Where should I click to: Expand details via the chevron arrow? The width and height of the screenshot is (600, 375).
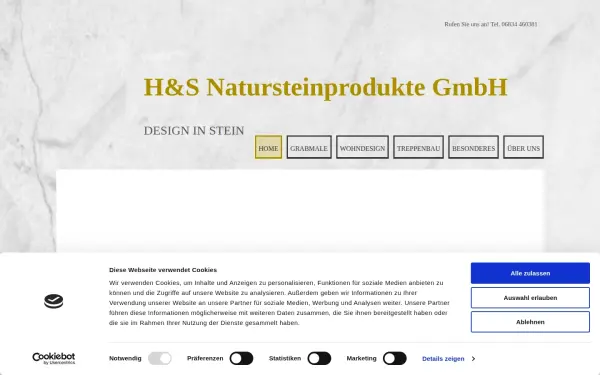click(x=473, y=359)
